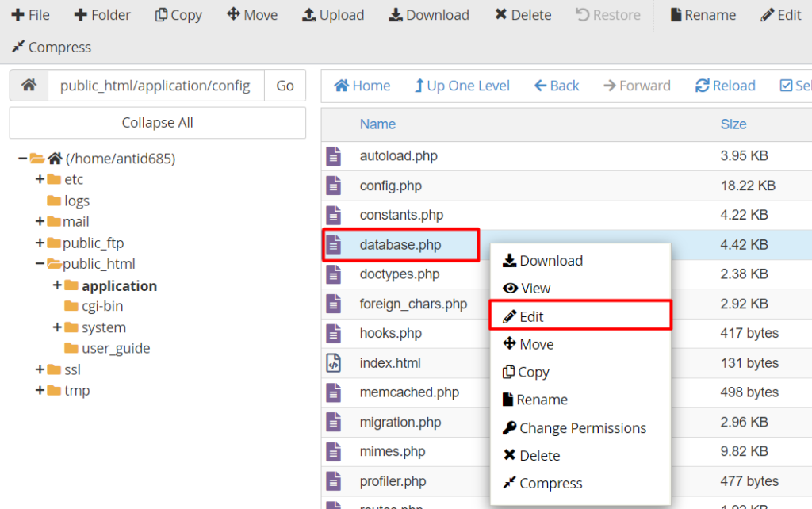Choose Copy in the context menu
Screen dimensions: 812x509
[x=580, y=373]
